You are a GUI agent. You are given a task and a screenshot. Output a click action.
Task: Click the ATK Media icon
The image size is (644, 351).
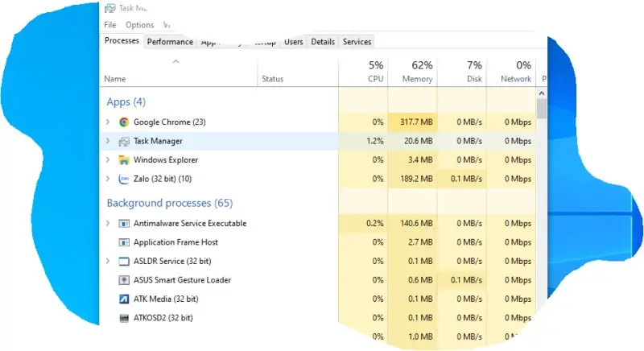tap(124, 299)
